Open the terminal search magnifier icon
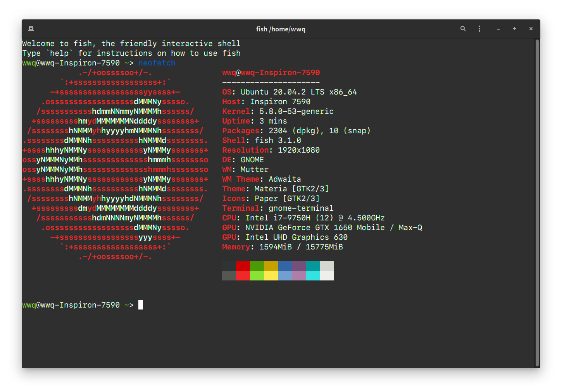 463,29
